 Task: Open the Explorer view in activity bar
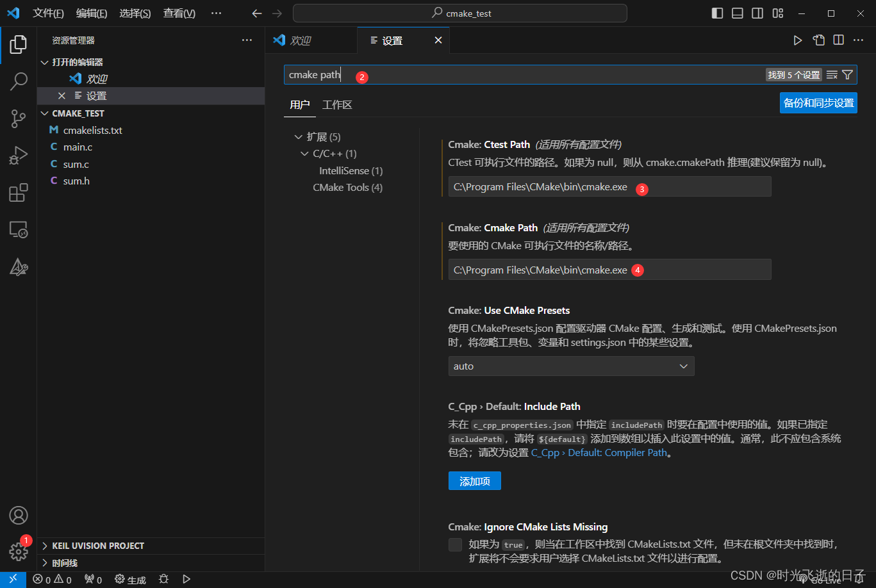[19, 45]
